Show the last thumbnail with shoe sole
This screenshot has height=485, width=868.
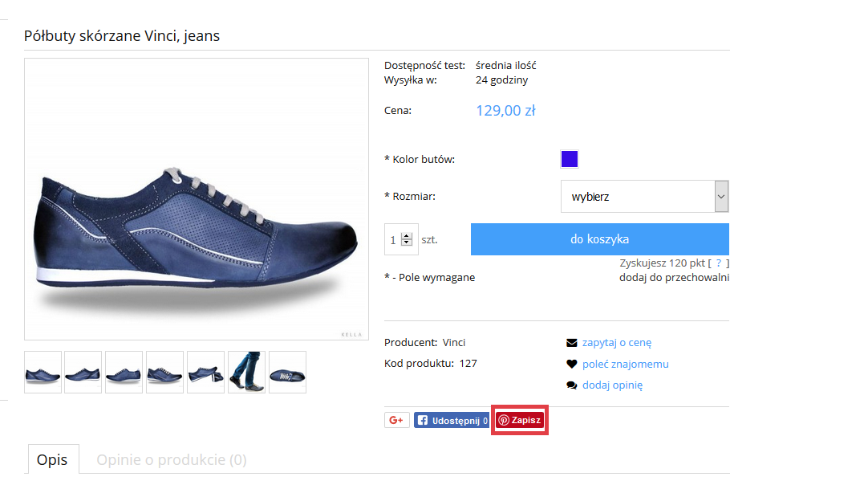coord(287,373)
